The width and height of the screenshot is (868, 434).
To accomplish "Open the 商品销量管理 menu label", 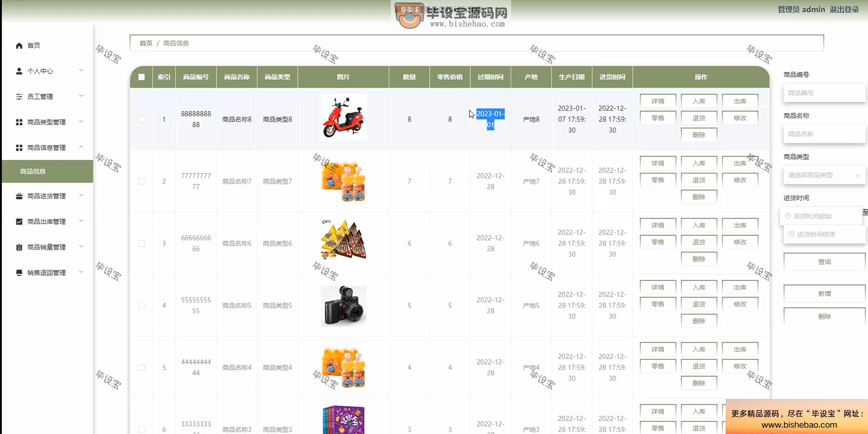I will [x=46, y=247].
